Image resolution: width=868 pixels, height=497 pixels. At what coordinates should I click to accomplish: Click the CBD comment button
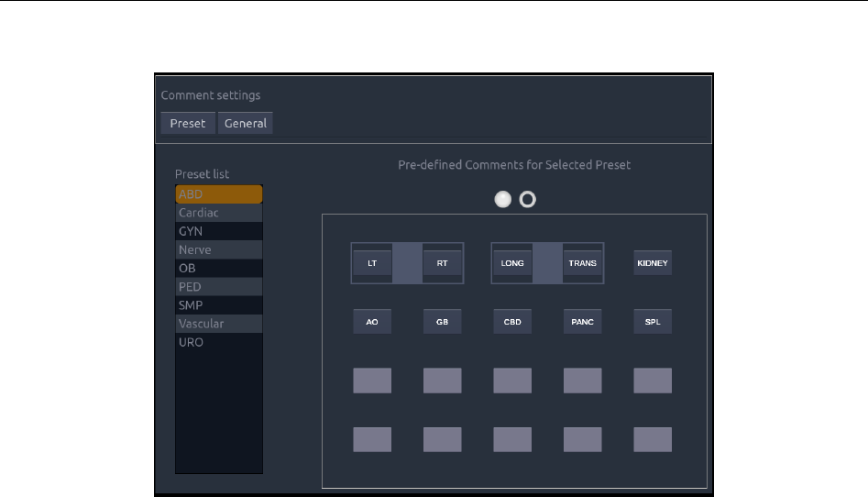(512, 322)
